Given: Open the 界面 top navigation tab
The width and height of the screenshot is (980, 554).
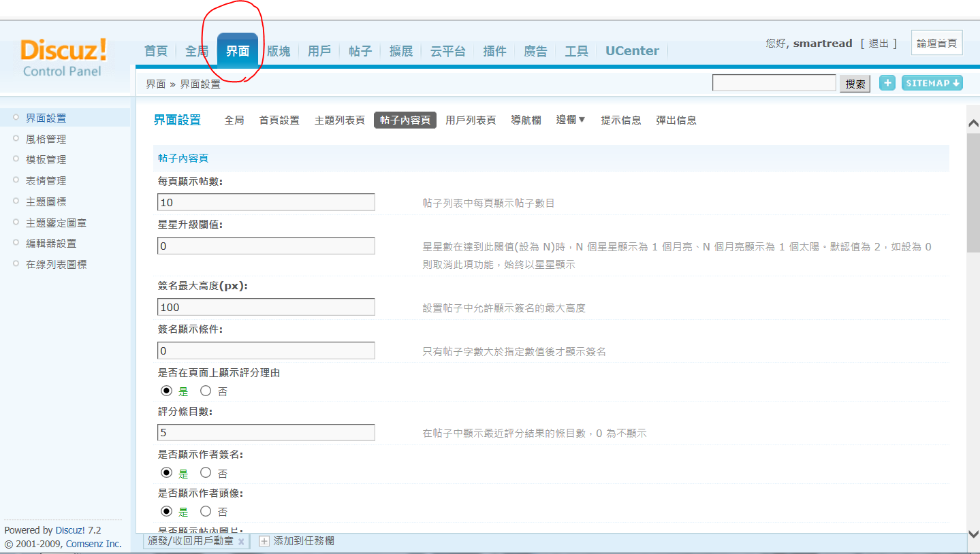Looking at the screenshot, I should [238, 51].
